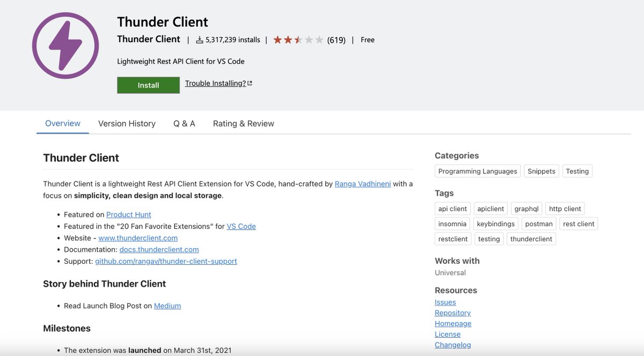Click the green Install button
Screen dimensions: 644x356
pyautogui.click(x=148, y=85)
